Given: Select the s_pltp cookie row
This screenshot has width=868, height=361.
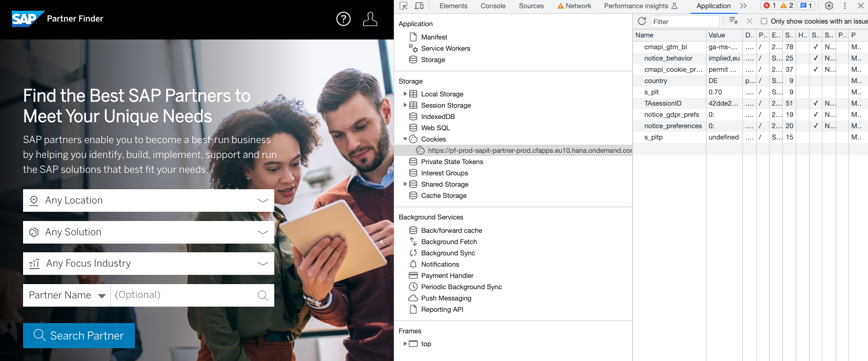Looking at the screenshot, I should pos(750,137).
